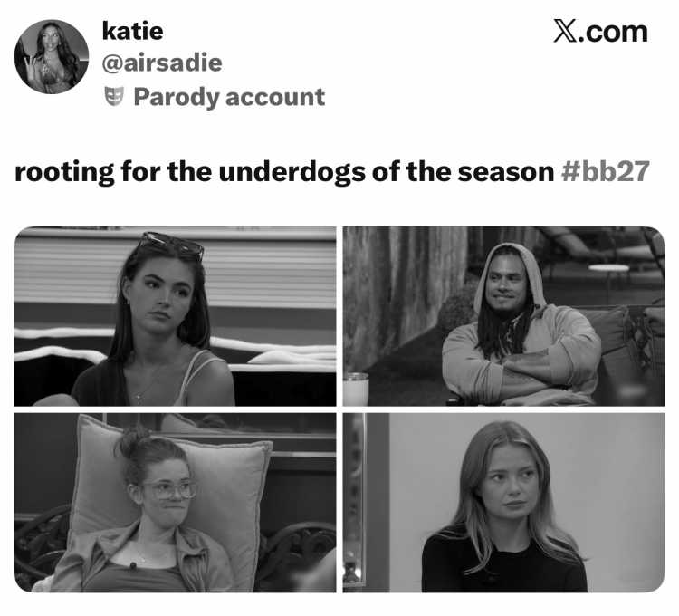Click the word underdogs in tweet
Viewport: 679px width, 616px height.
292,172
